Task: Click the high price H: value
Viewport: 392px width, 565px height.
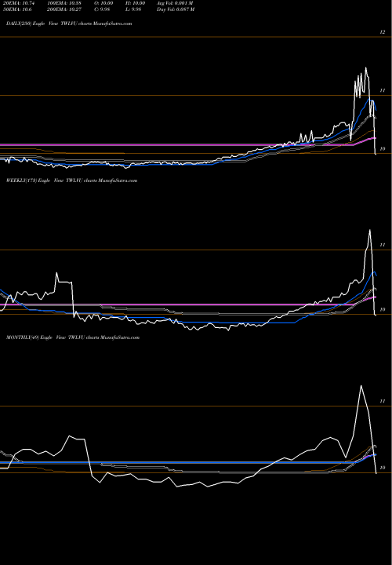Action: pyautogui.click(x=136, y=3)
